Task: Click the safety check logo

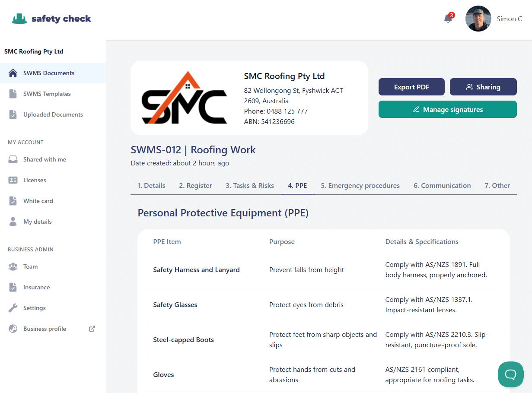Action: pos(51,19)
